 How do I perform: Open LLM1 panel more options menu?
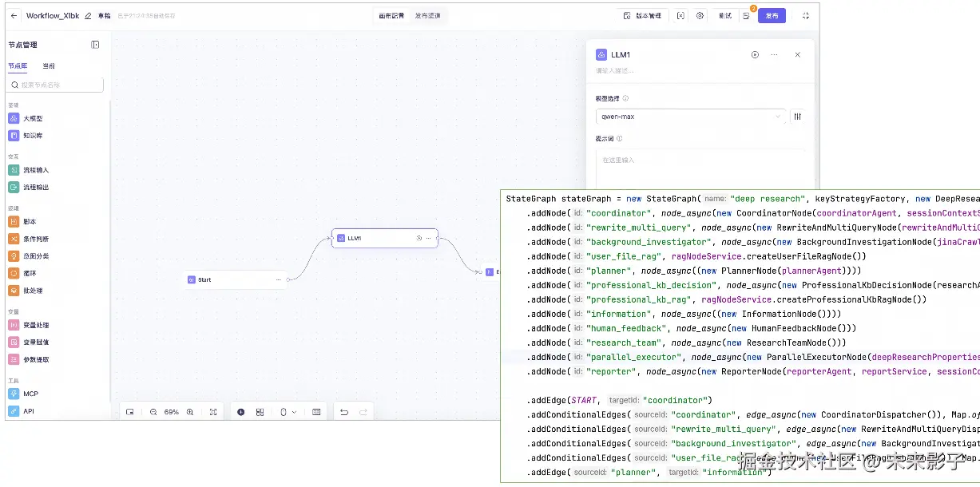(774, 54)
